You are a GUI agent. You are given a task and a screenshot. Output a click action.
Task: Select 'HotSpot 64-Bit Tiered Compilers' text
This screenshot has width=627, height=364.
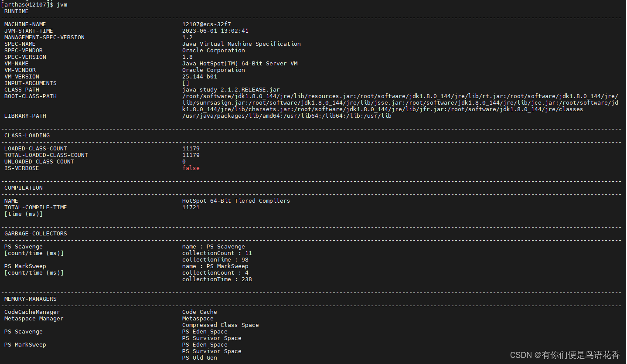tap(236, 201)
